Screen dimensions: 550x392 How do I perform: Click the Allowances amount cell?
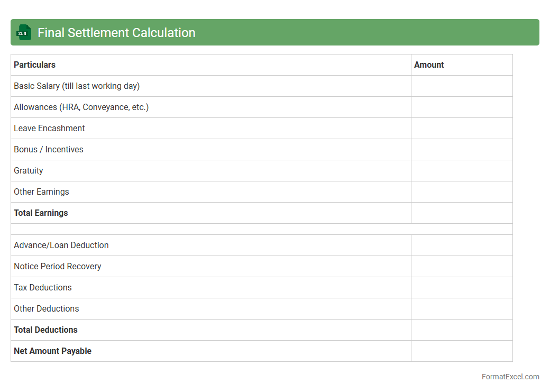pos(461,107)
